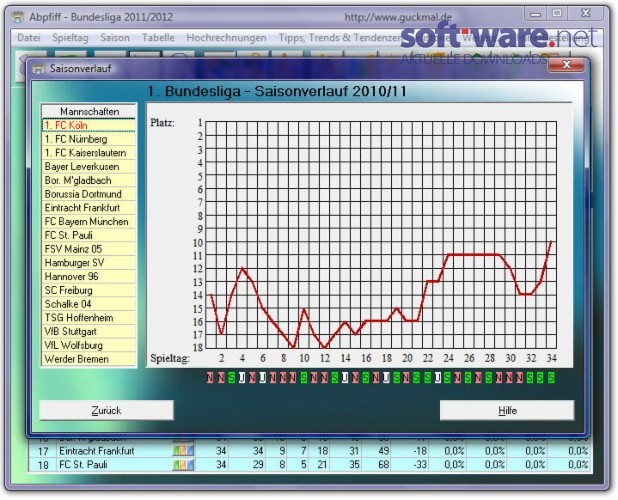The height and width of the screenshot is (500, 618).
Task: Select TSG Hoffenheim team
Action: [89, 318]
